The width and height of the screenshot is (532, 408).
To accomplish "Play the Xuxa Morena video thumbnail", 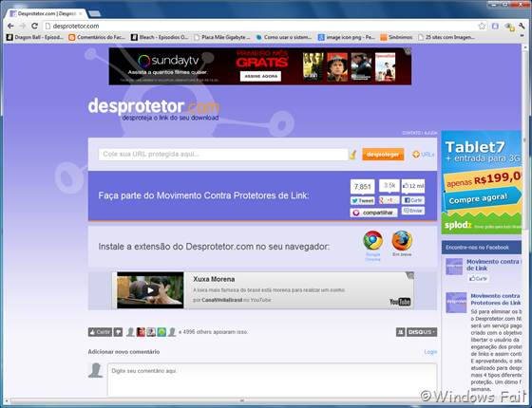I will coord(150,290).
